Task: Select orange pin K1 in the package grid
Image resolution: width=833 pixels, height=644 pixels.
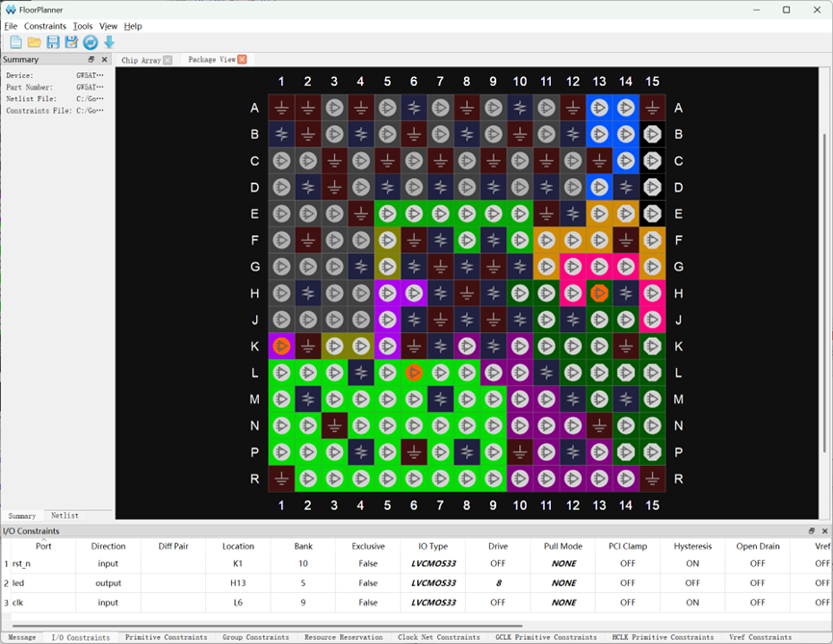Action: [x=281, y=347]
